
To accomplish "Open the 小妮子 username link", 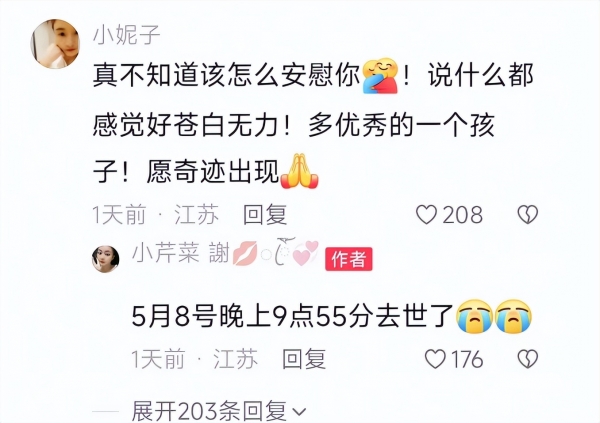I will pos(126,35).
